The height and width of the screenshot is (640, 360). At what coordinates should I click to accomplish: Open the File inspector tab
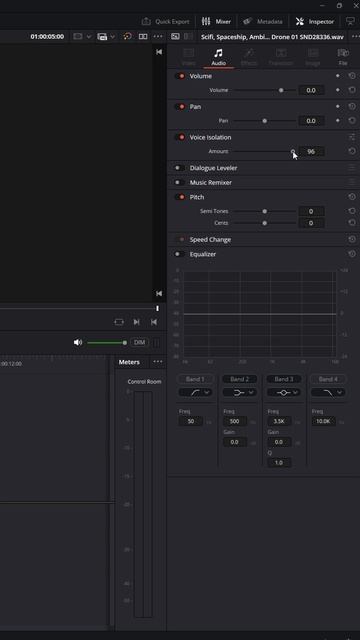(343, 57)
